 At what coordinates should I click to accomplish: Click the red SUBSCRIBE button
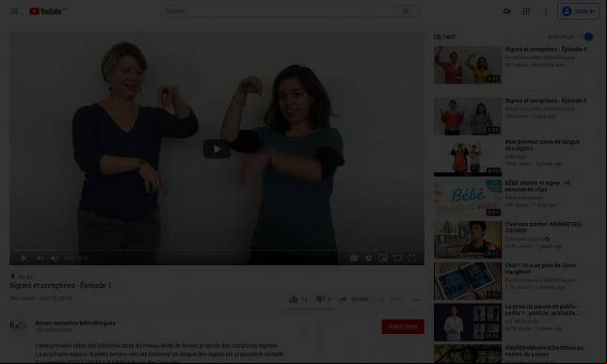[x=403, y=326]
